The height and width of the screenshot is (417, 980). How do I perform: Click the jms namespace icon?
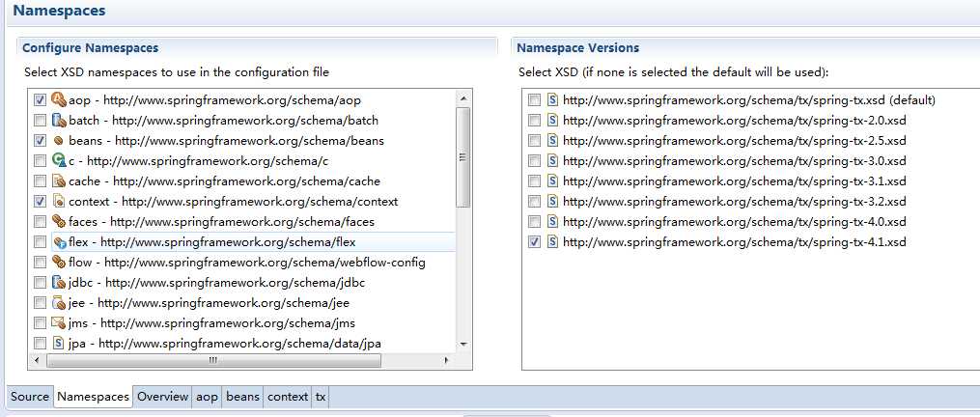point(59,323)
